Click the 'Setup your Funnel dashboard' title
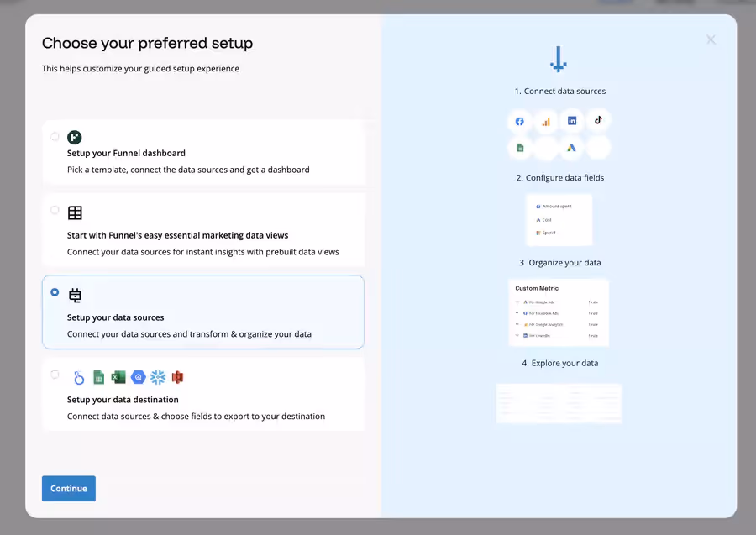 point(126,153)
